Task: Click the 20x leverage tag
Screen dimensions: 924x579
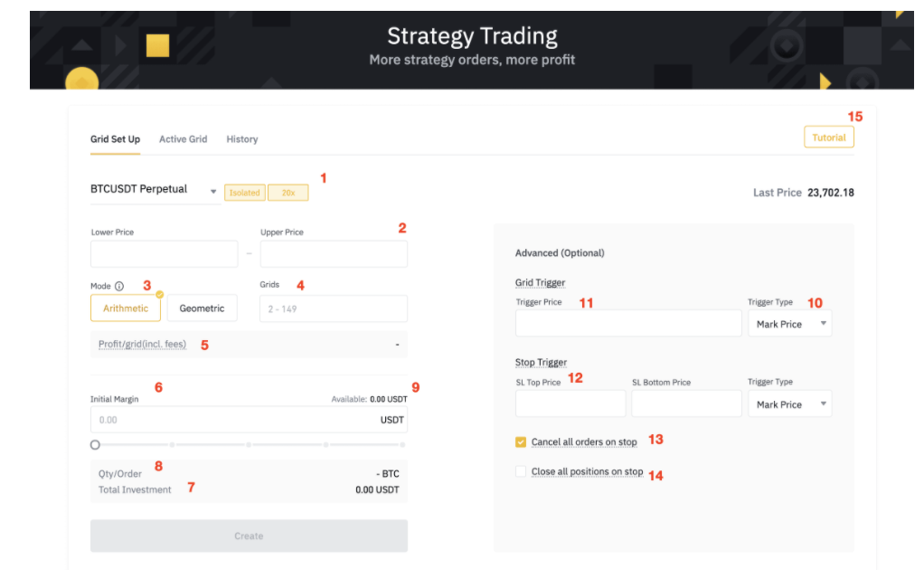Action: click(288, 193)
